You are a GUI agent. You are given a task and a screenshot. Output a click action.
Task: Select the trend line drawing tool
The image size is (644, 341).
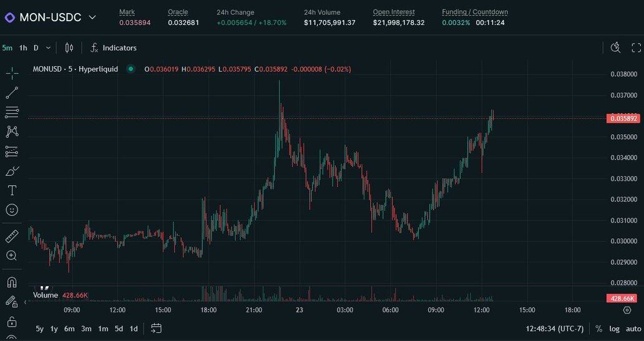pyautogui.click(x=12, y=93)
